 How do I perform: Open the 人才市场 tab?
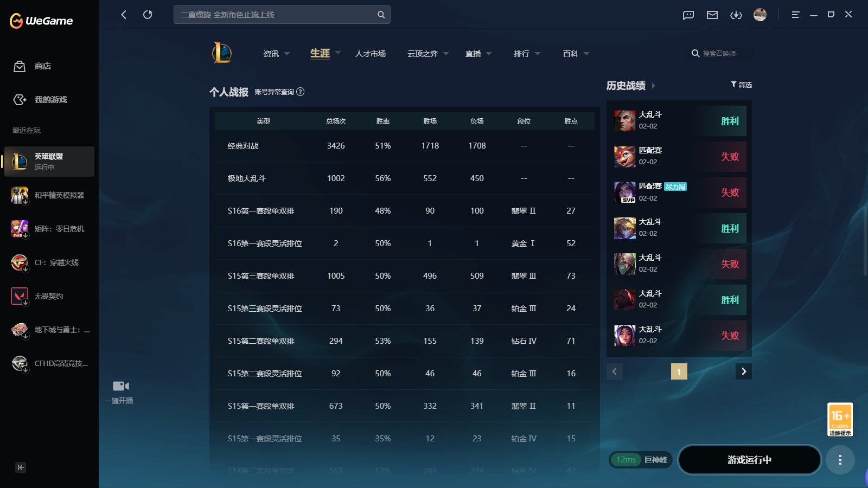(371, 54)
